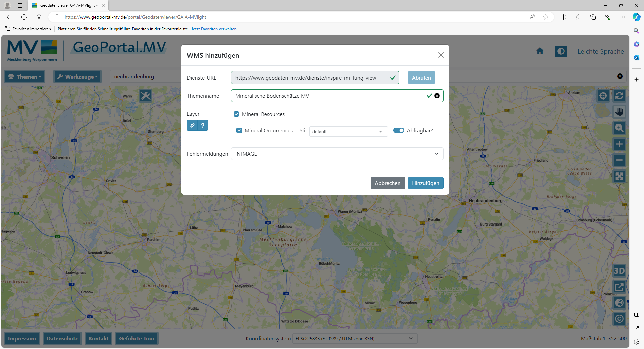The width and height of the screenshot is (644, 349).
Task: Open the browser home page icon
Action: coord(39,17)
